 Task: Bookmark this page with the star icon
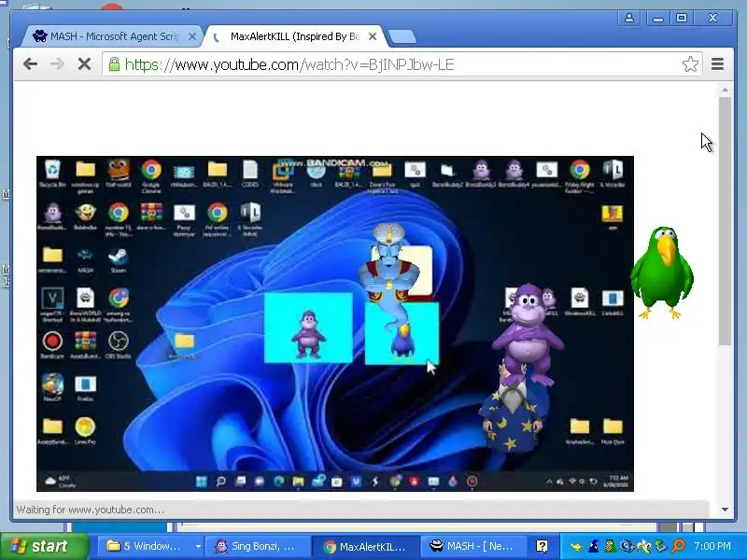coord(690,63)
